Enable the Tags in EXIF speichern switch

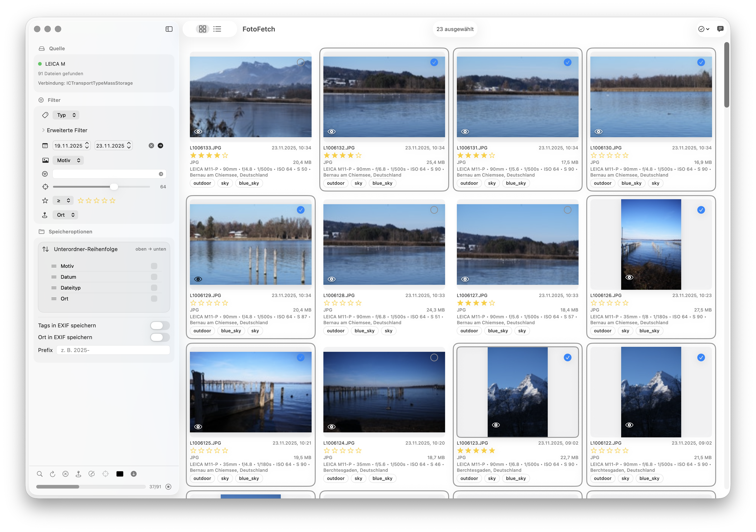pos(160,325)
